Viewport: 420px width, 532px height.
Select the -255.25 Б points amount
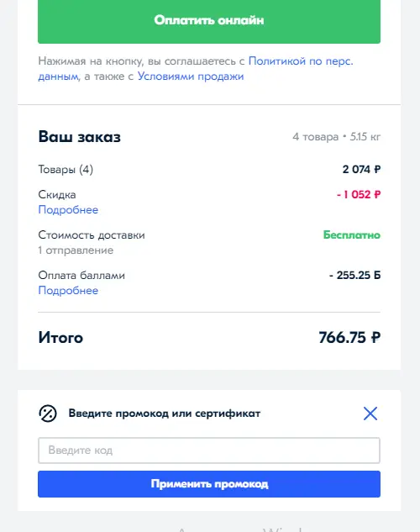point(355,275)
